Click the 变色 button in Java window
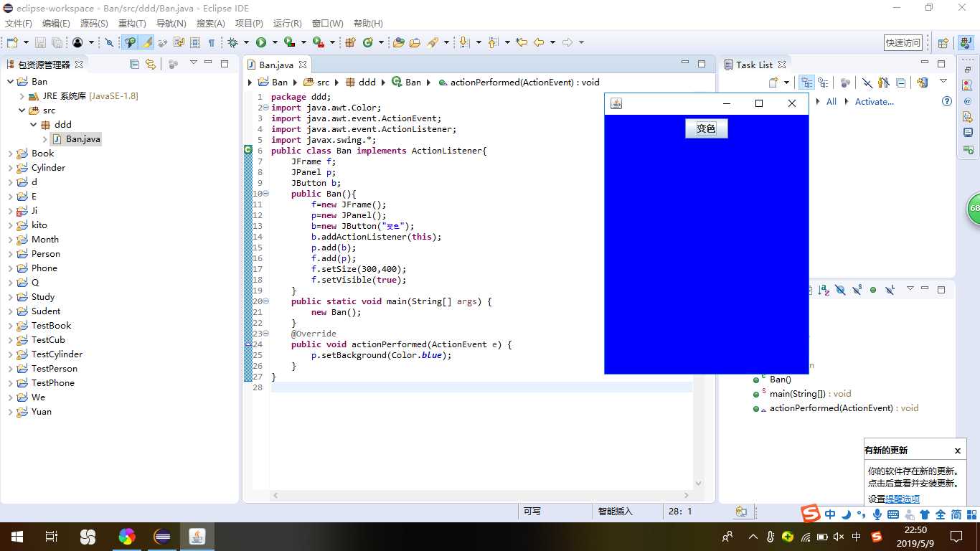The width and height of the screenshot is (980, 551). pos(707,128)
